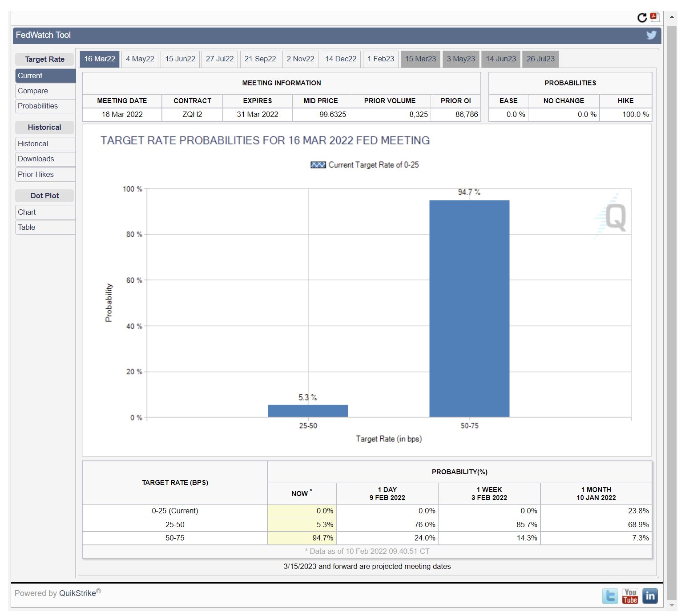Click the Twitter bird in FedWatch header
Image resolution: width=685 pixels, height=616 pixels.
pyautogui.click(x=651, y=35)
